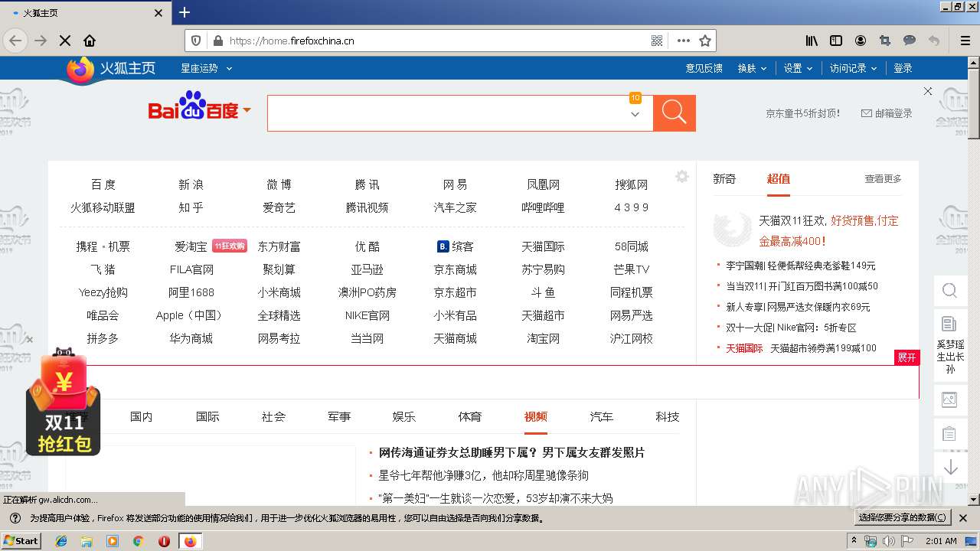The height and width of the screenshot is (551, 980).
Task: Show site security info via padlock icon
Action: click(x=217, y=41)
